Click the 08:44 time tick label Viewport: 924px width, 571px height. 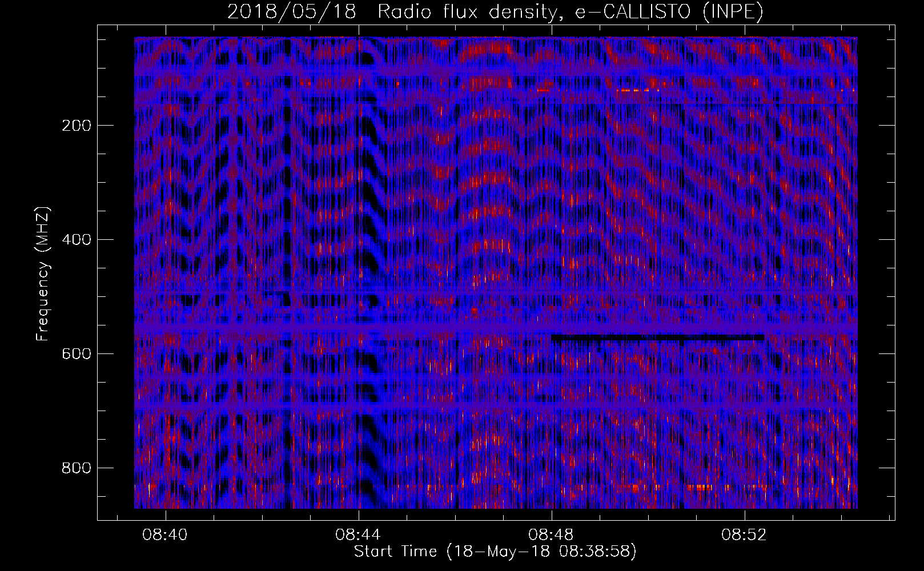[x=359, y=535]
